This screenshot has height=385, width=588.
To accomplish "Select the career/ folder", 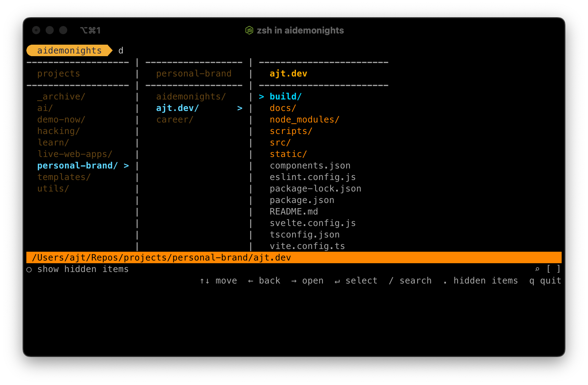I will (x=175, y=120).
